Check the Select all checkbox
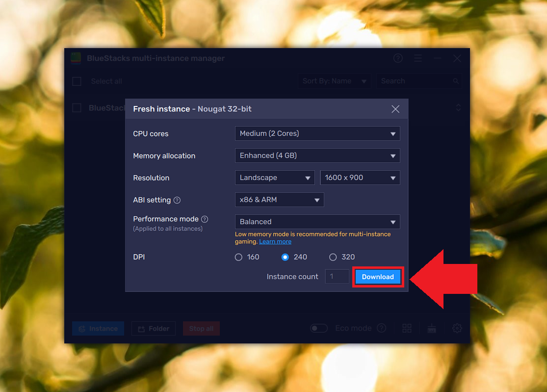Viewport: 547px width, 392px height. (x=77, y=81)
